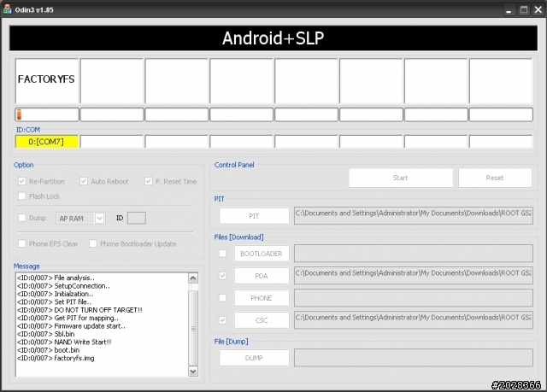This screenshot has height=392, width=547.
Task: Click the DUMP file button
Action: click(x=254, y=358)
